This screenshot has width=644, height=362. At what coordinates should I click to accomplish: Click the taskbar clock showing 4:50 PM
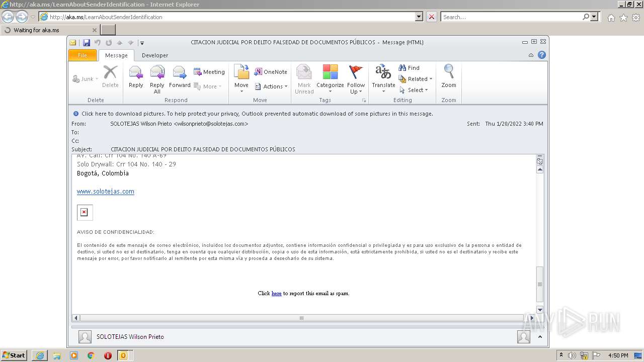[618, 355]
